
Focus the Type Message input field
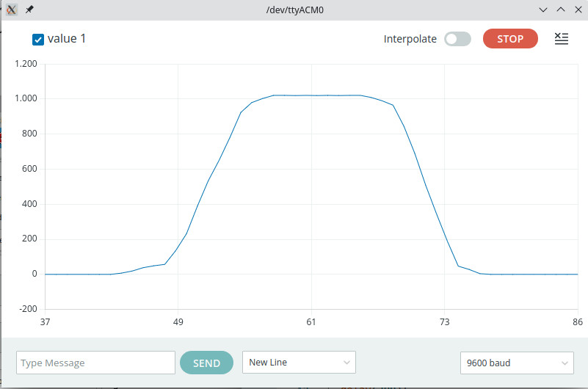coord(95,363)
